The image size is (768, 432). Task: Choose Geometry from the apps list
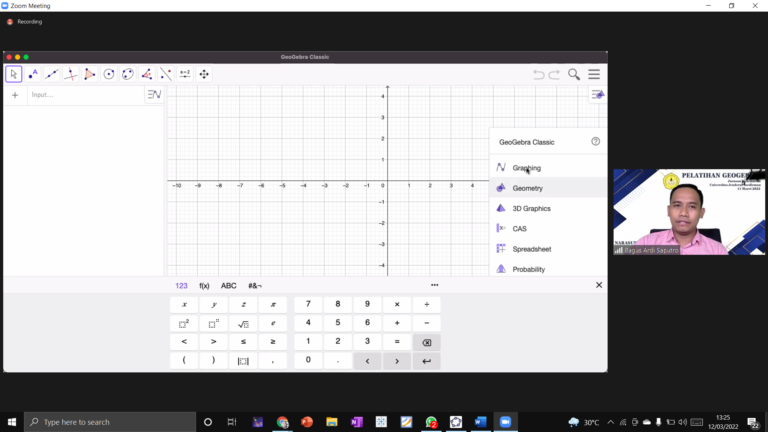(x=527, y=188)
